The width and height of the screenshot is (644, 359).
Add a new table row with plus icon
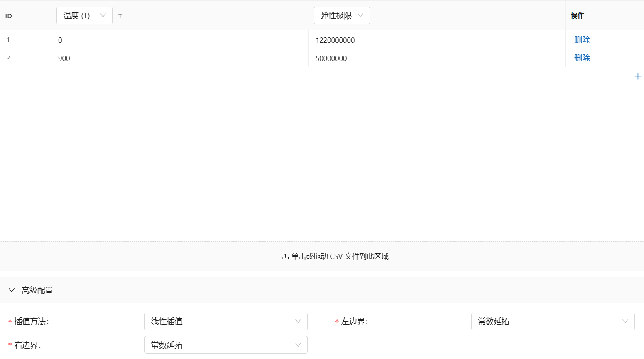pyautogui.click(x=638, y=76)
